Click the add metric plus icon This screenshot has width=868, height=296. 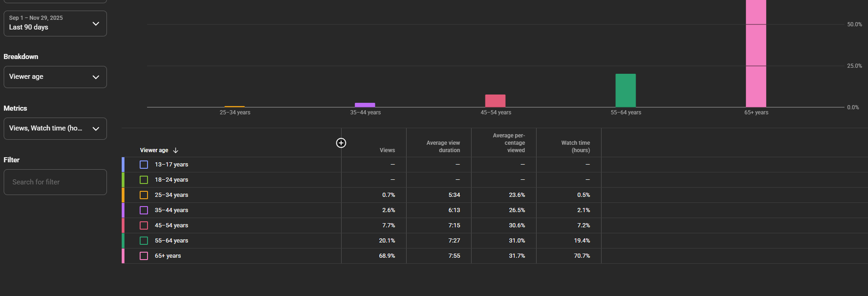click(341, 143)
